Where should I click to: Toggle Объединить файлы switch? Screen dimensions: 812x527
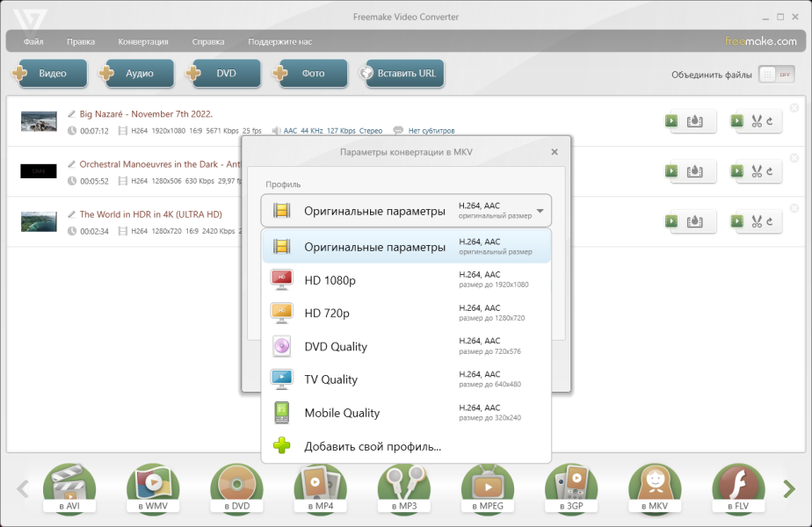pyautogui.click(x=776, y=75)
